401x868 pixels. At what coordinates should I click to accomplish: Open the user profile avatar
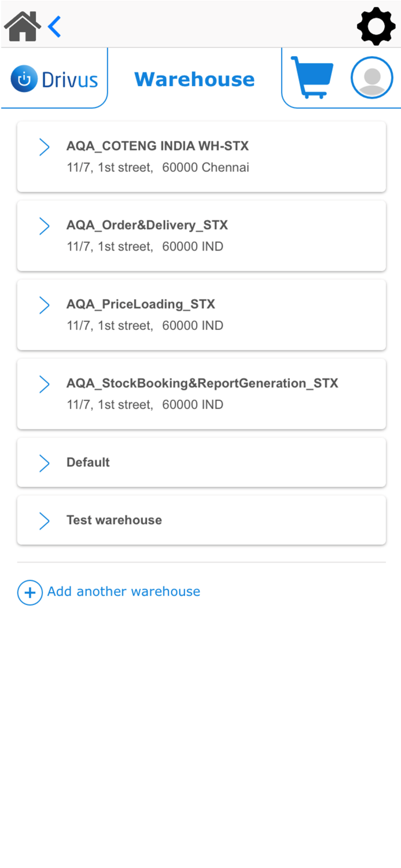(x=371, y=78)
